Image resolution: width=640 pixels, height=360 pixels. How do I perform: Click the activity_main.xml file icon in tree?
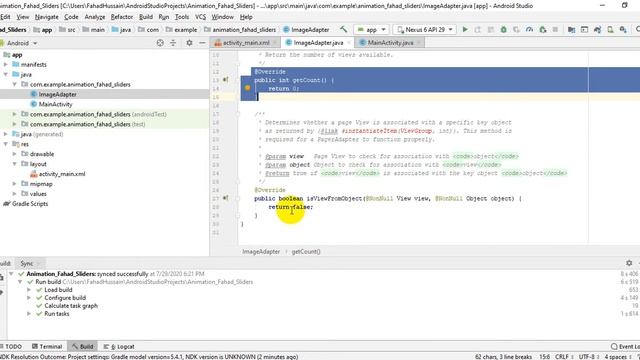[34, 174]
